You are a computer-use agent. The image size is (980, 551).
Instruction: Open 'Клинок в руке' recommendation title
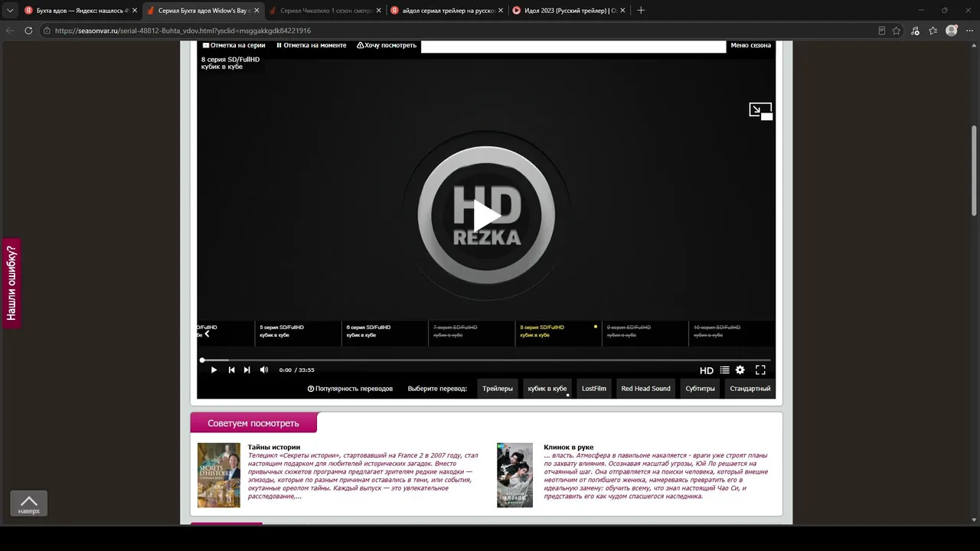(569, 447)
